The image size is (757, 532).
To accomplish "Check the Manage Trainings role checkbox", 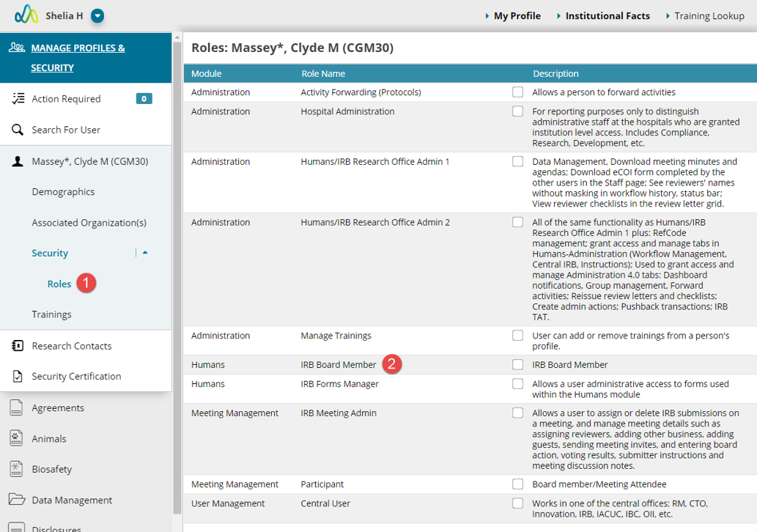I will pos(517,336).
